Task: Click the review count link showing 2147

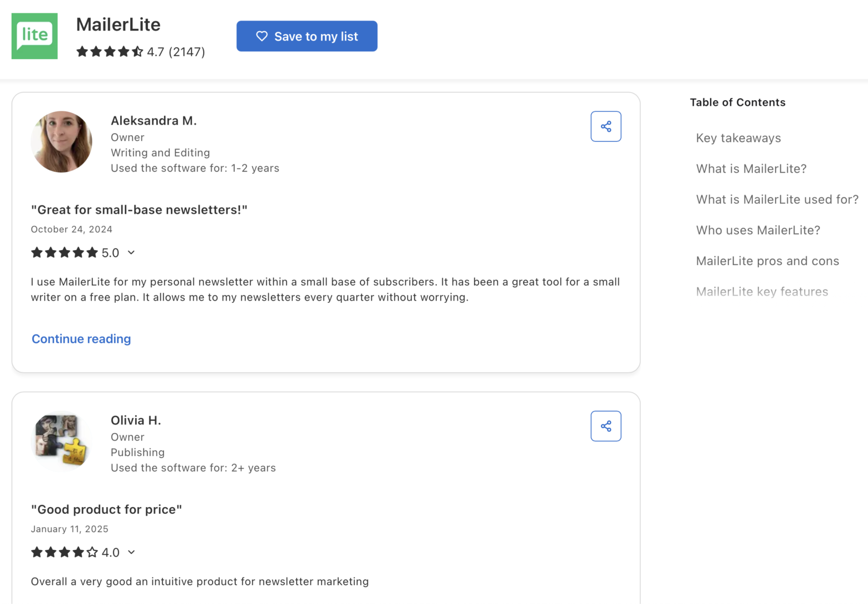Action: (x=187, y=51)
